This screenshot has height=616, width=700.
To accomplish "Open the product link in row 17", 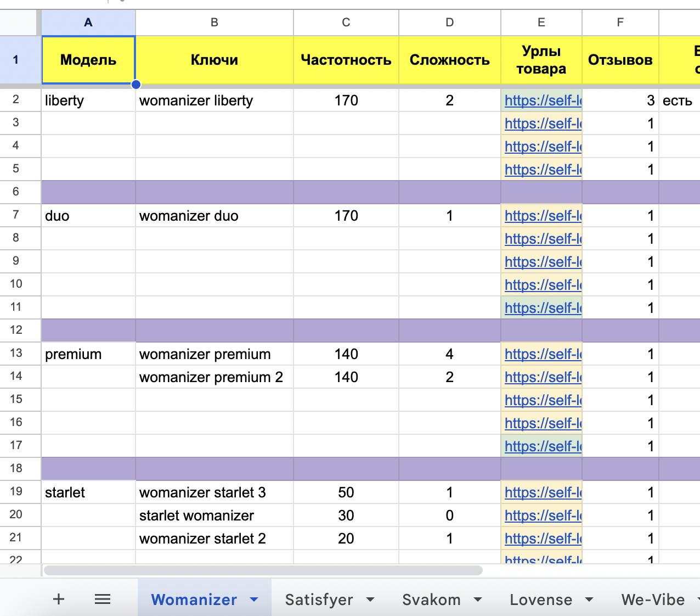I will 543,446.
